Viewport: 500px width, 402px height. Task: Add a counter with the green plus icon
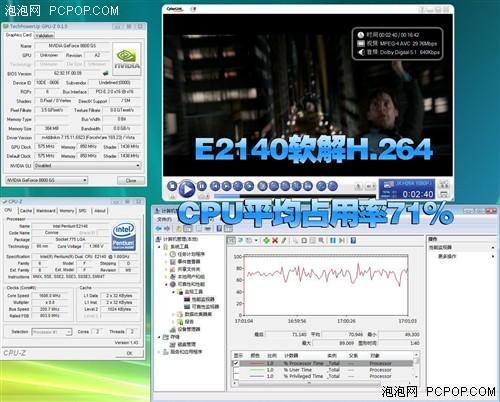tap(266, 240)
